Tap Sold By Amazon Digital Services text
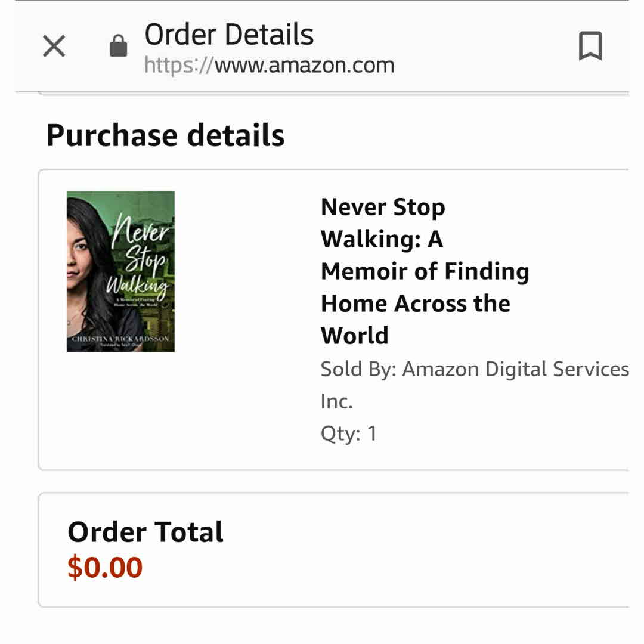 point(474,369)
